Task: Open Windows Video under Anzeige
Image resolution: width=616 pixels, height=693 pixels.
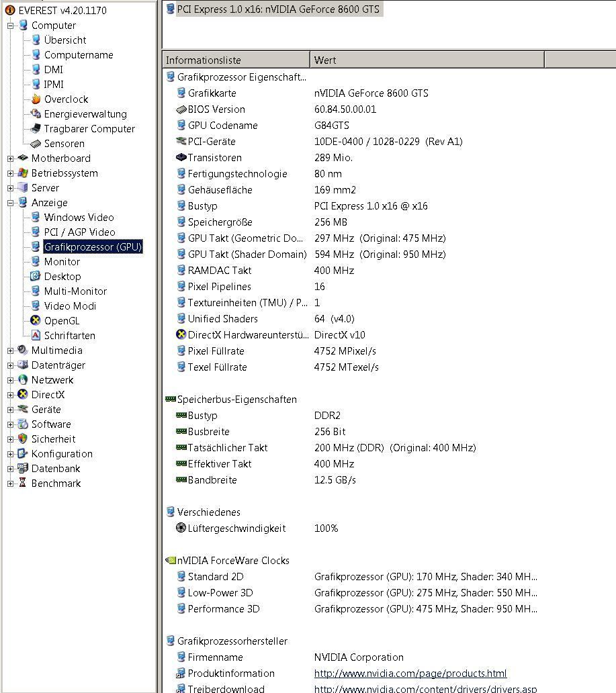Action: [79, 217]
